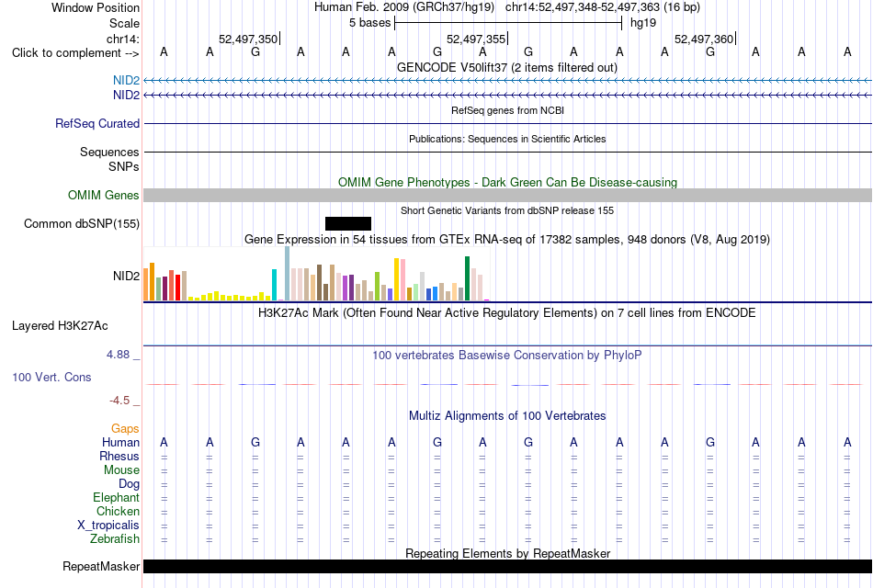Viewport: 873px width, 588px height.
Task: Click the gray OMIM Genes bar
Action: [508, 195]
